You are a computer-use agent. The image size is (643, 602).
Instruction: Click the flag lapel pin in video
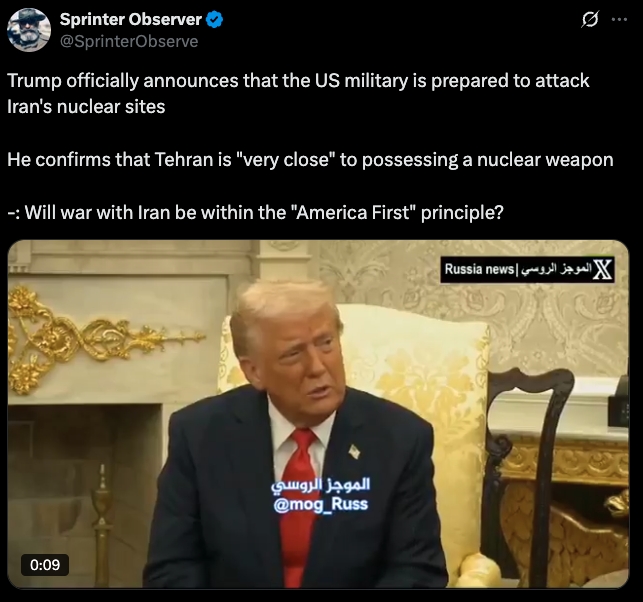pyautogui.click(x=354, y=452)
